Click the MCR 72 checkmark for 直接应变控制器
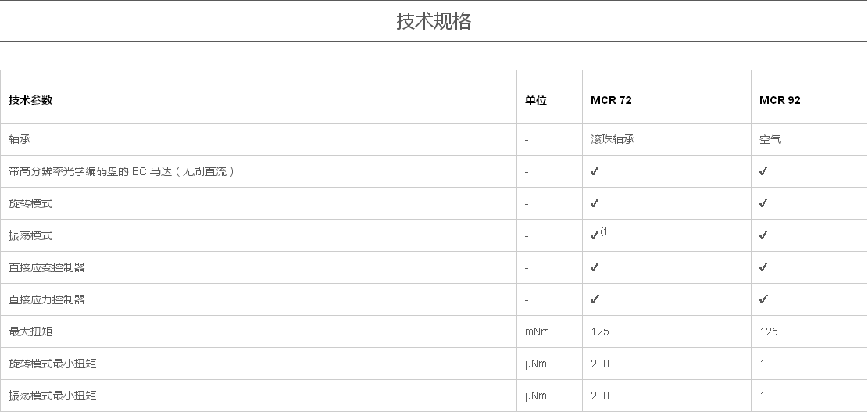868x412 pixels. click(595, 267)
